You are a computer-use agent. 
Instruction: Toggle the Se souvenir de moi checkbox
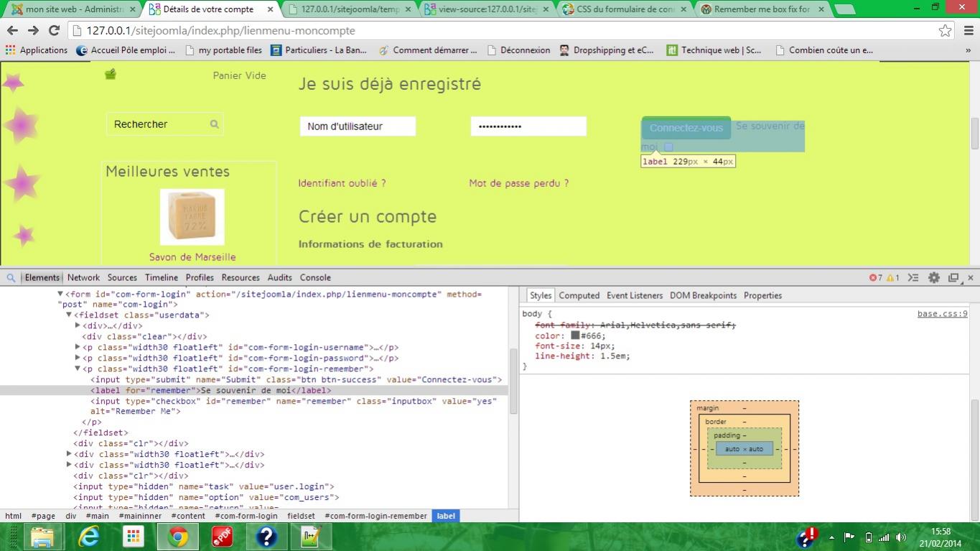click(668, 147)
